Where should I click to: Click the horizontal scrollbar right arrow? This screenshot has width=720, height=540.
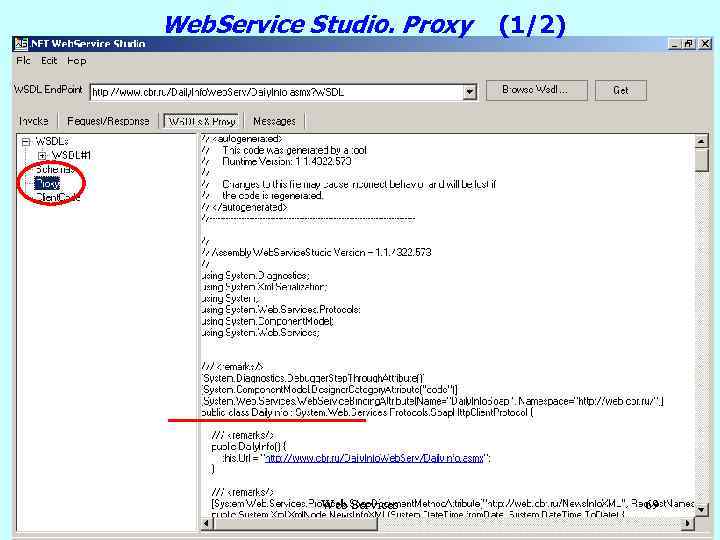pyautogui.click(x=688, y=523)
